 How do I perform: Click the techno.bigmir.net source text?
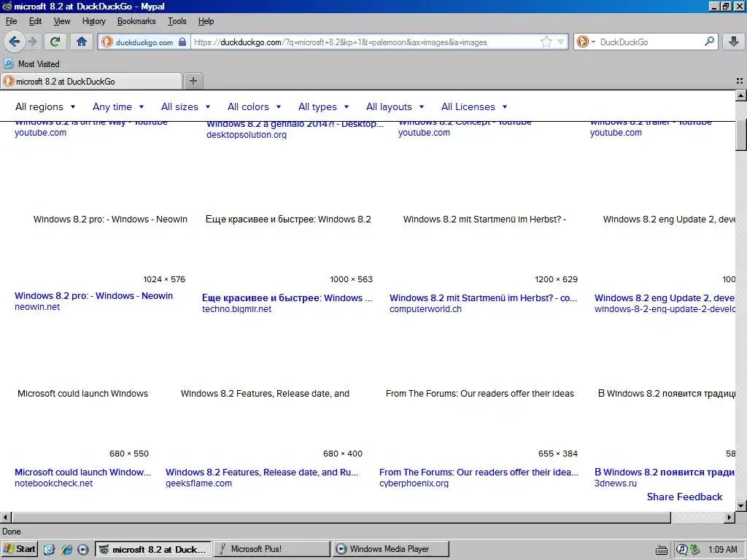236,309
